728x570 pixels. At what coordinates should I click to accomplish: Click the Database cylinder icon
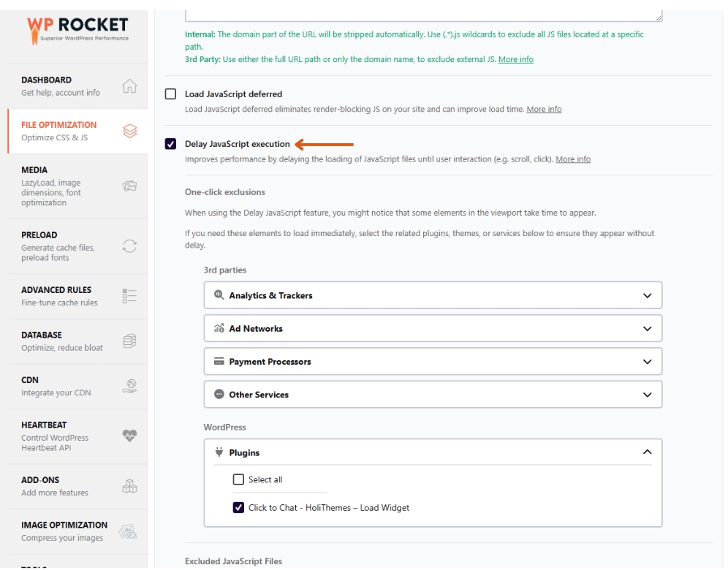pyautogui.click(x=129, y=341)
